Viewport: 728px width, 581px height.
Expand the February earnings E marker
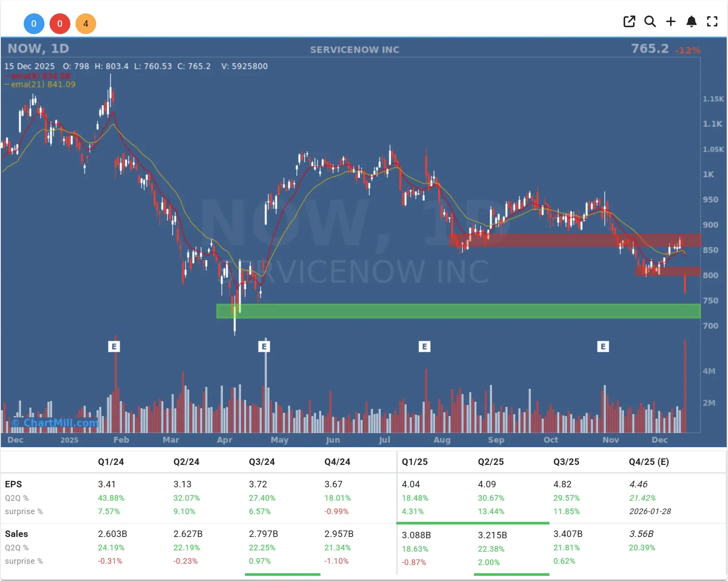(115, 346)
